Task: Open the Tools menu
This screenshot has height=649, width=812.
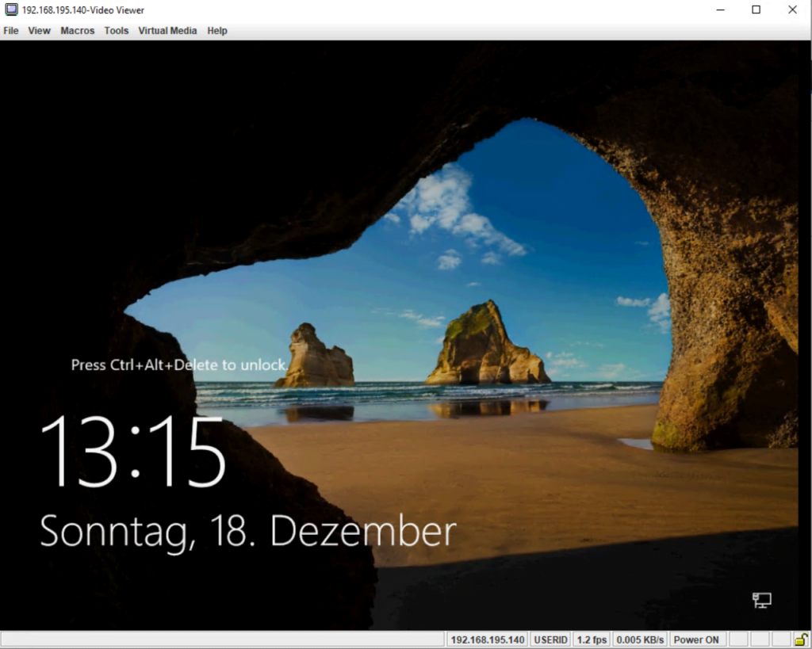Action: pyautogui.click(x=117, y=31)
